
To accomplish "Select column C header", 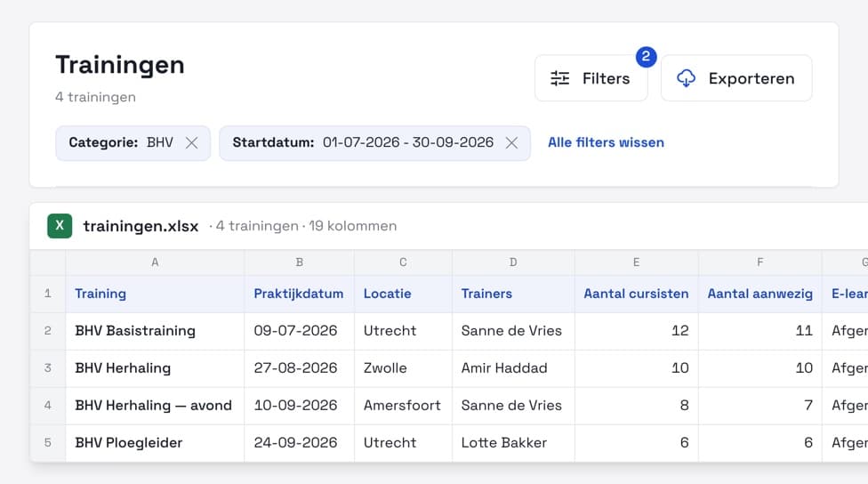I will [x=403, y=262].
